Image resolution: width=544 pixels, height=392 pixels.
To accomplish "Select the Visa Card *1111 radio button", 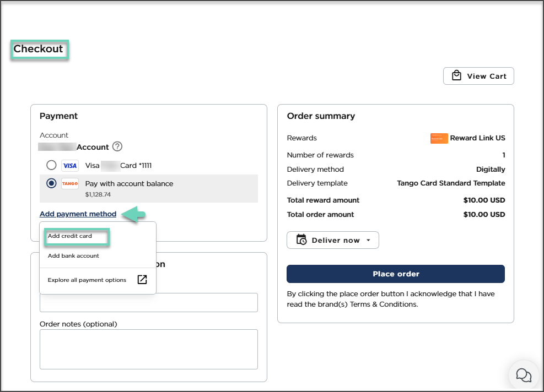I will pos(51,165).
